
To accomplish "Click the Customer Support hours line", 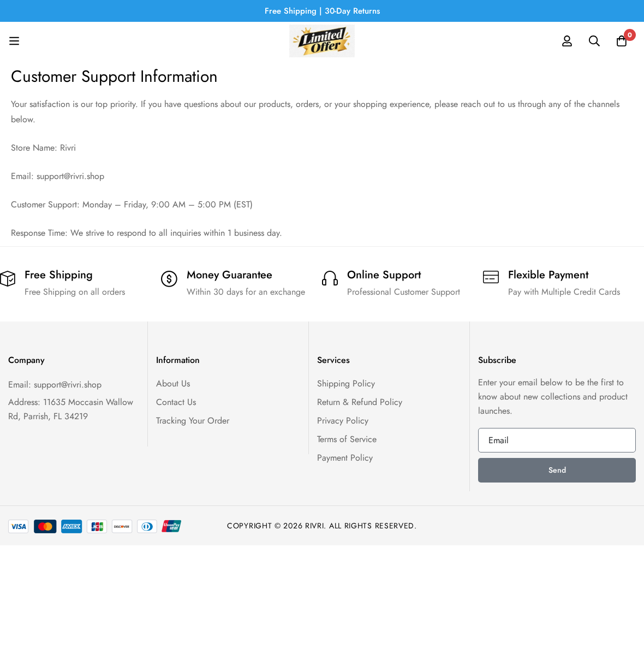I will tap(132, 205).
